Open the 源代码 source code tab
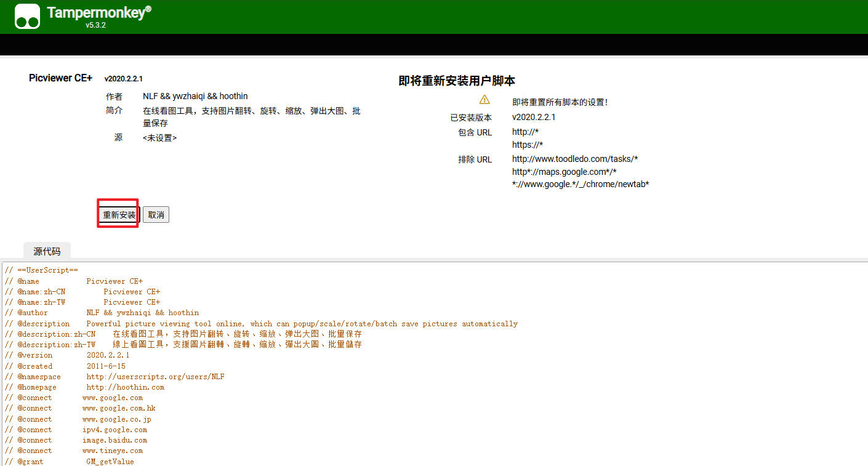The image size is (868, 466). point(47,251)
